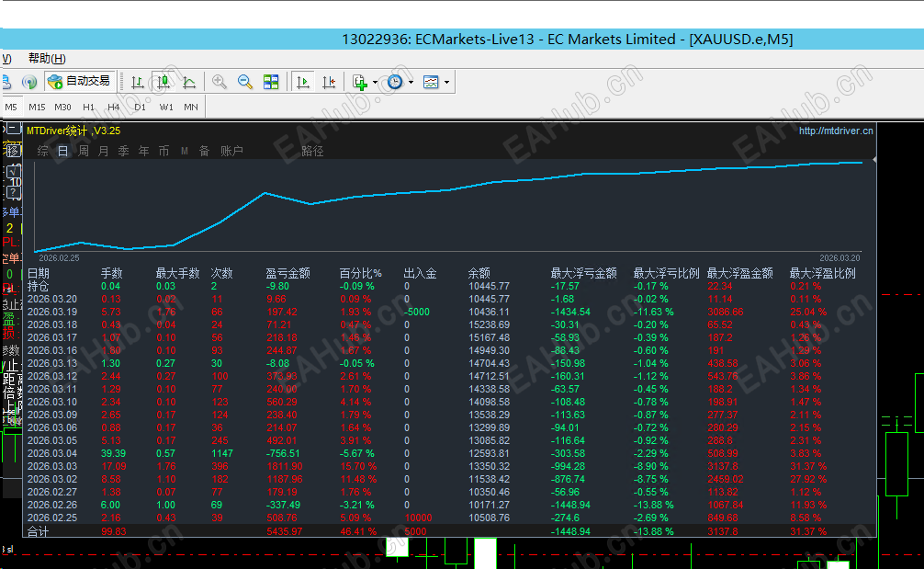Select the M5 timeframe
Image resolution: width=924 pixels, height=569 pixels.
coord(11,107)
